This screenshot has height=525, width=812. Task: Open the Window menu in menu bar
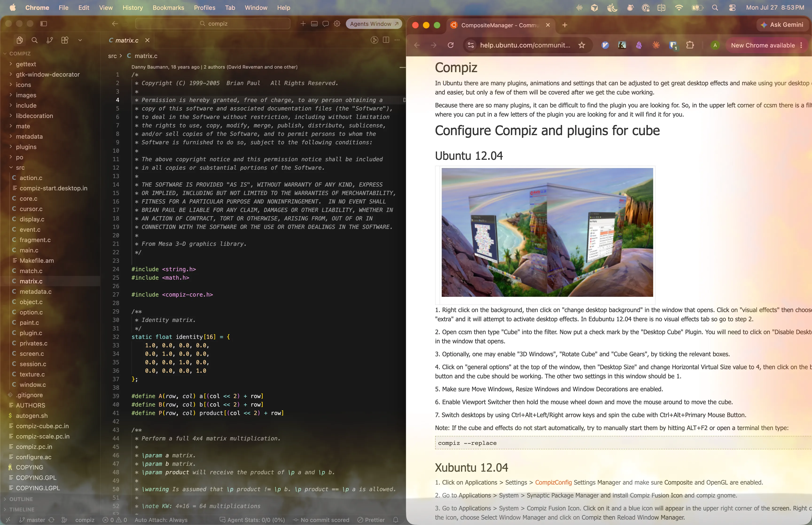click(x=256, y=8)
